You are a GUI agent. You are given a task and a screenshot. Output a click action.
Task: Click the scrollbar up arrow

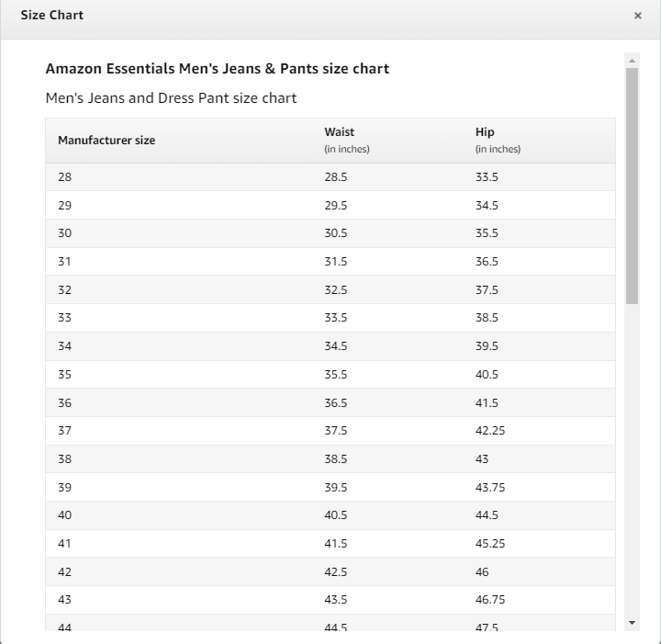[632, 61]
